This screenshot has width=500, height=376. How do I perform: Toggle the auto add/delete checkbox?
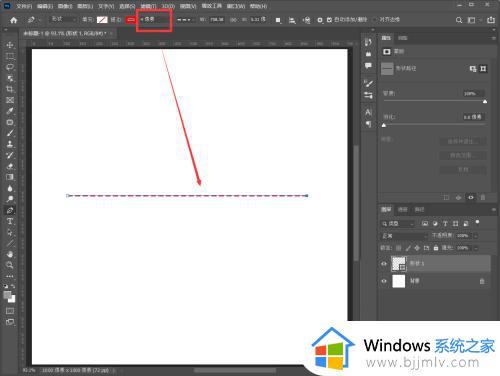(x=329, y=20)
